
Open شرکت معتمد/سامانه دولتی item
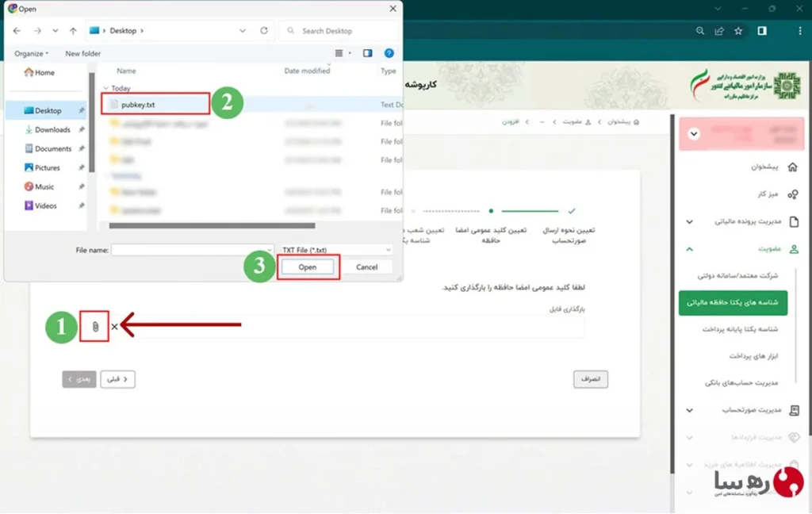pyautogui.click(x=737, y=276)
